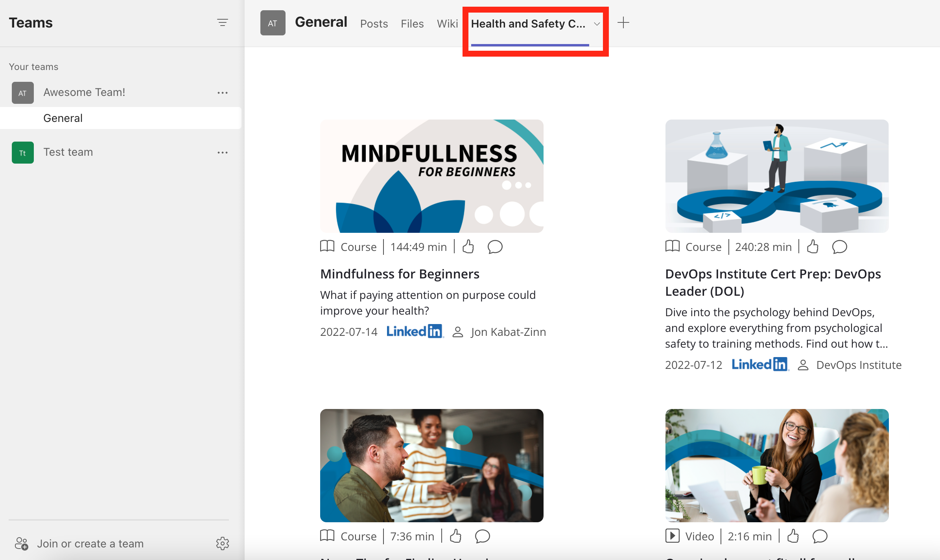Like the Mindfulness for Beginners course

pos(468,247)
